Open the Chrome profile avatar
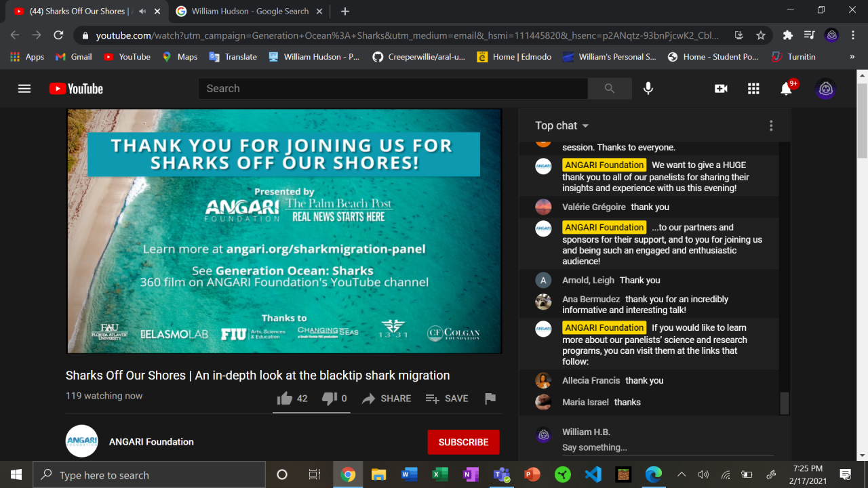868x488 pixels. point(831,35)
